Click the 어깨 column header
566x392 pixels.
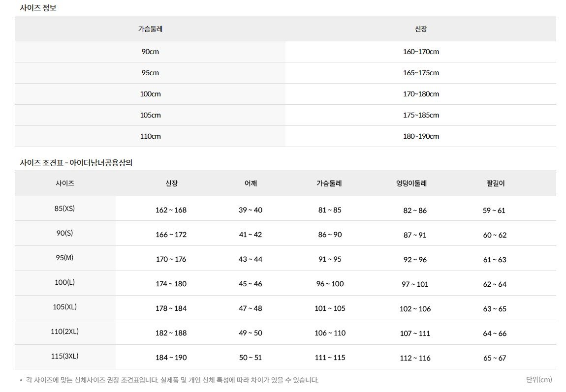pos(251,183)
